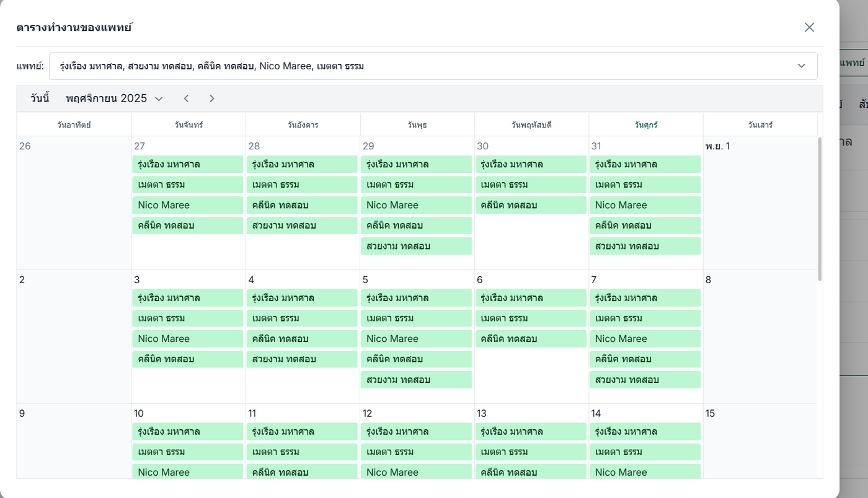Image resolution: width=868 pixels, height=498 pixels.
Task: Open เมตตา ธรรม event on the 4th
Action: (x=302, y=318)
